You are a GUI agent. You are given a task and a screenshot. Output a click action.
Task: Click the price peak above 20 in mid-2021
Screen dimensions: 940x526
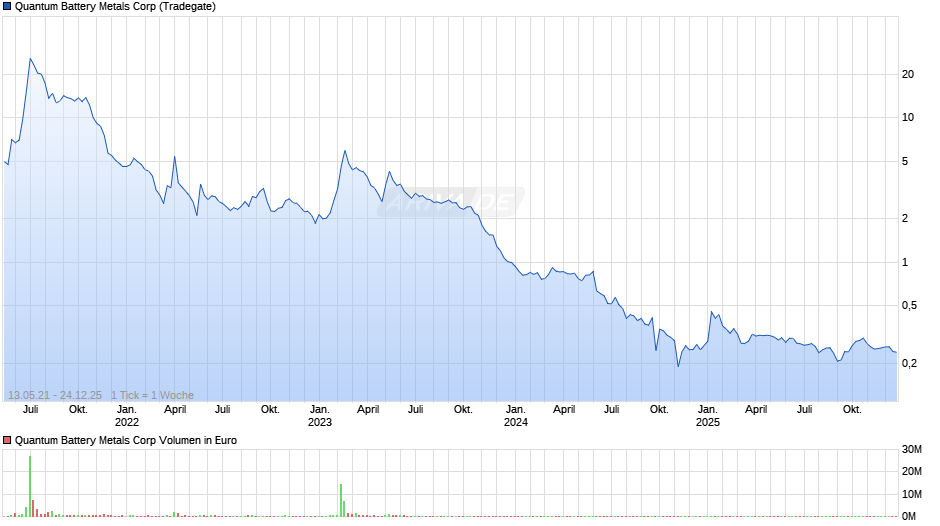pos(31,59)
